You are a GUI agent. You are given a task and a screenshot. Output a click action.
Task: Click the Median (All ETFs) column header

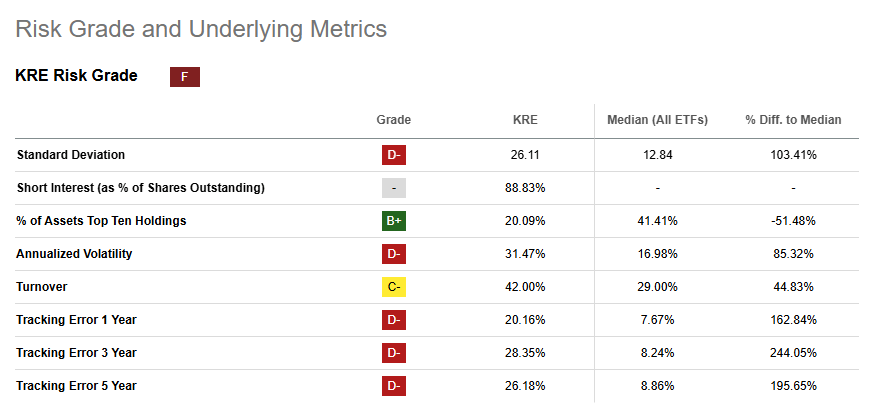point(657,120)
